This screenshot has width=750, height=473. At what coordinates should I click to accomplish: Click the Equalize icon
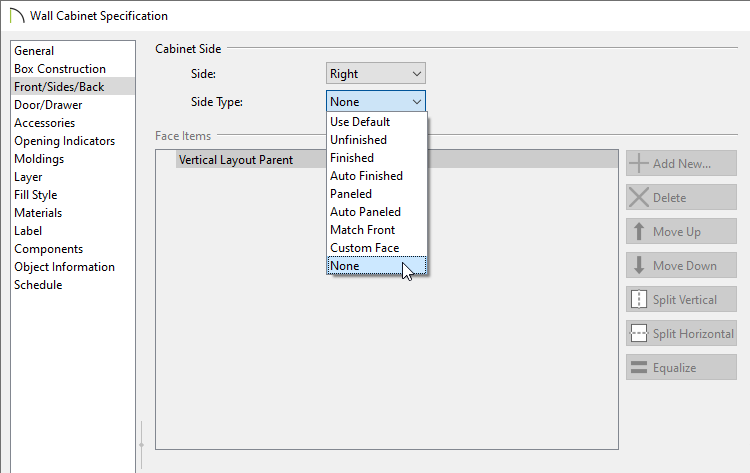pos(639,367)
